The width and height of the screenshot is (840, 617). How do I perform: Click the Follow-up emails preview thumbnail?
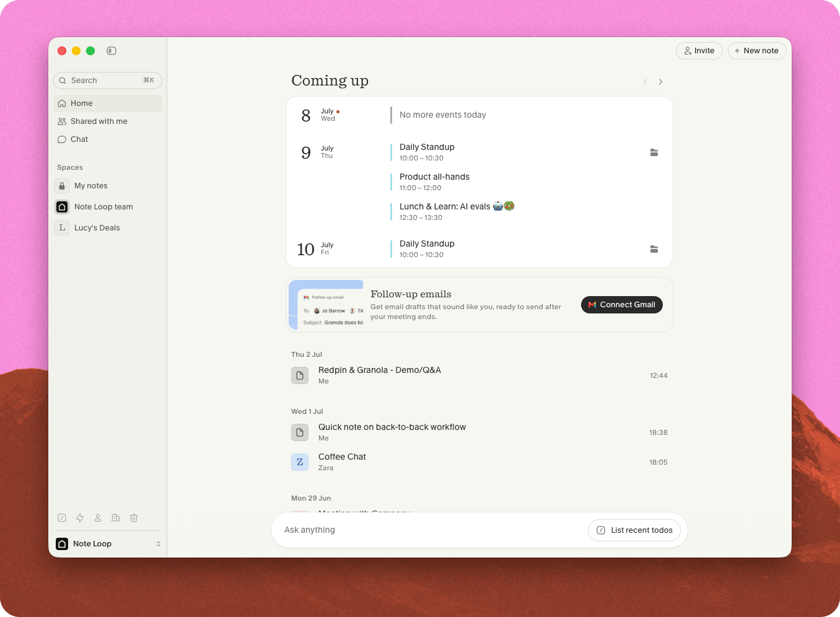coord(326,305)
